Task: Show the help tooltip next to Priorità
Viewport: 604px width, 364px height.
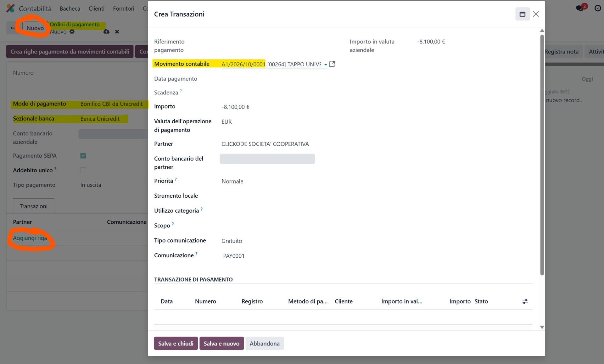Action: pyautogui.click(x=176, y=179)
